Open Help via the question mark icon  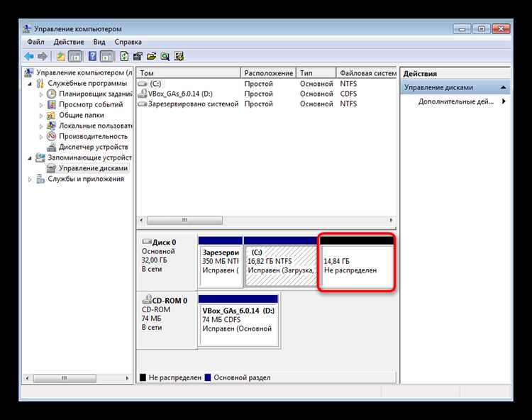[x=92, y=56]
